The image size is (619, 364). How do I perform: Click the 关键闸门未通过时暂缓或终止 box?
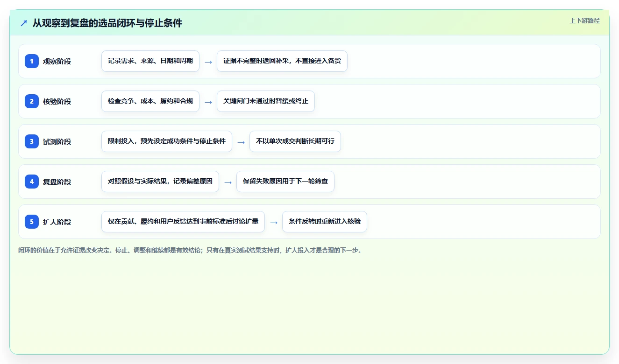pyautogui.click(x=266, y=101)
